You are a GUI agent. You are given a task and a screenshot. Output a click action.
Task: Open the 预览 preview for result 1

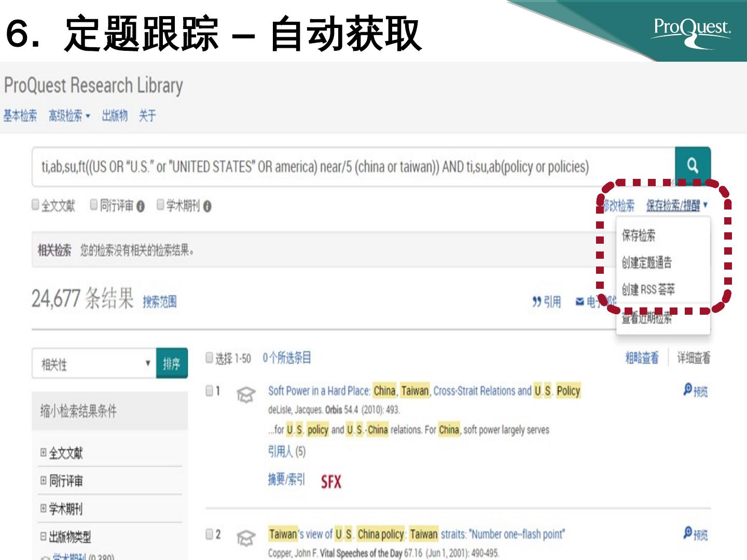pos(695,390)
